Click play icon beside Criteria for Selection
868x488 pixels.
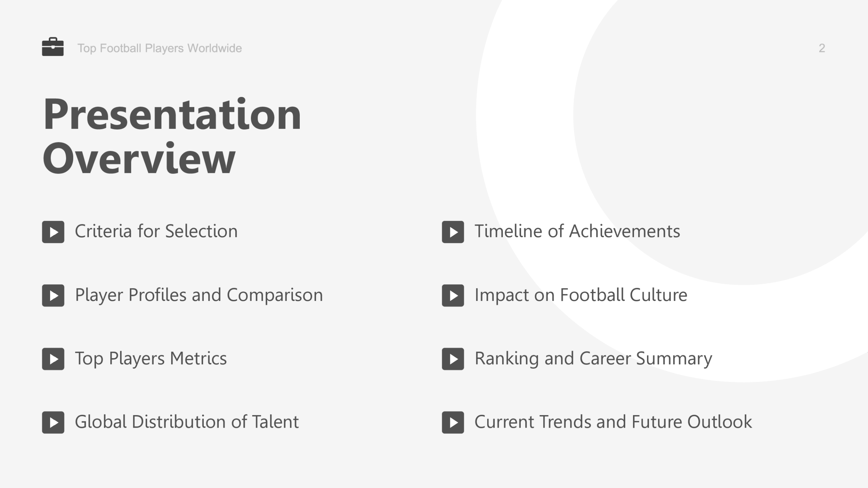53,232
